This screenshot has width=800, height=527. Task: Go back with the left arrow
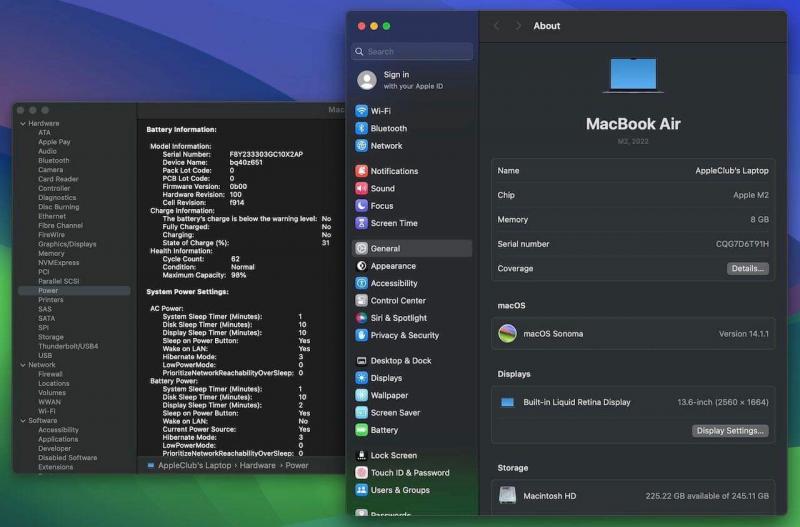(496, 26)
